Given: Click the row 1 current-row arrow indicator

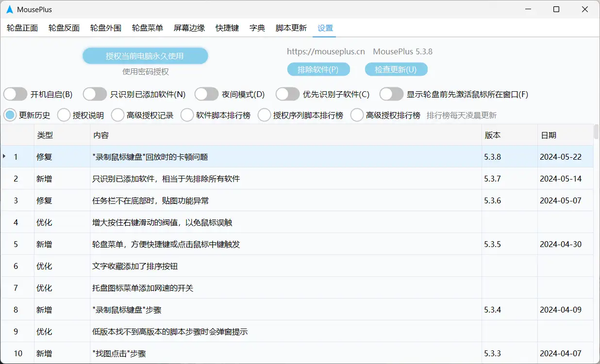Looking at the screenshot, I should 4,156.
